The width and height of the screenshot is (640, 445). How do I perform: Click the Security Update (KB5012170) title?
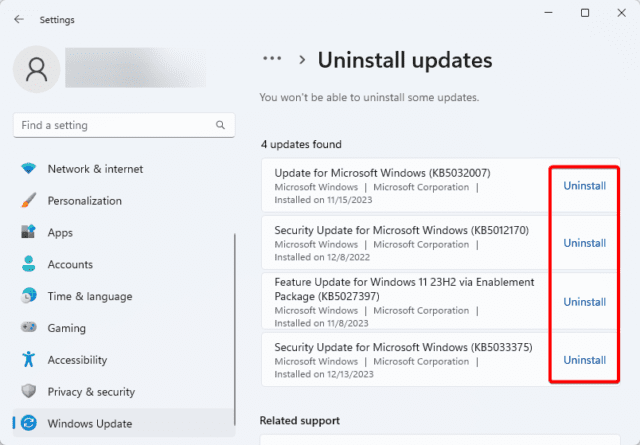pyautogui.click(x=402, y=230)
